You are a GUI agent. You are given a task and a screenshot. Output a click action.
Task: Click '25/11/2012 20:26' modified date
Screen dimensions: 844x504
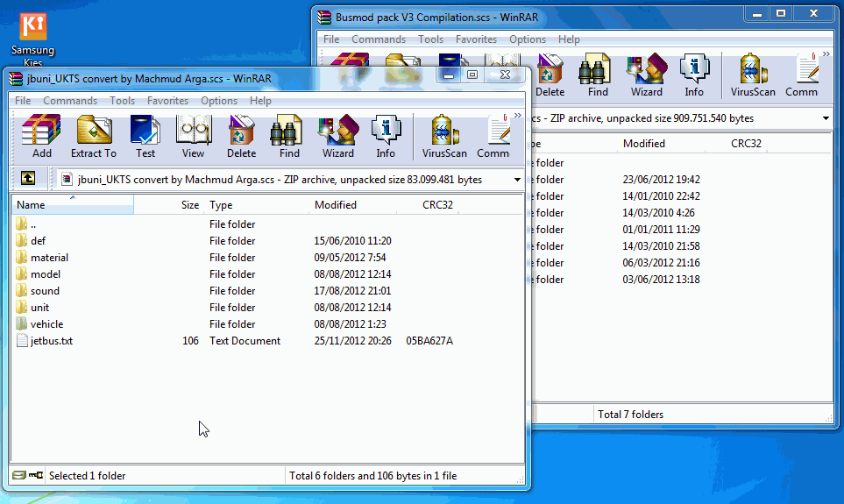[352, 341]
